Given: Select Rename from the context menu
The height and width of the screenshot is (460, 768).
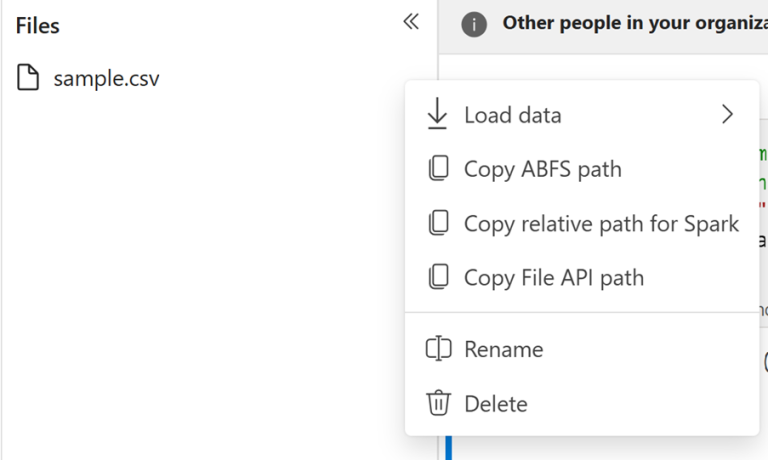Looking at the screenshot, I should [503, 349].
